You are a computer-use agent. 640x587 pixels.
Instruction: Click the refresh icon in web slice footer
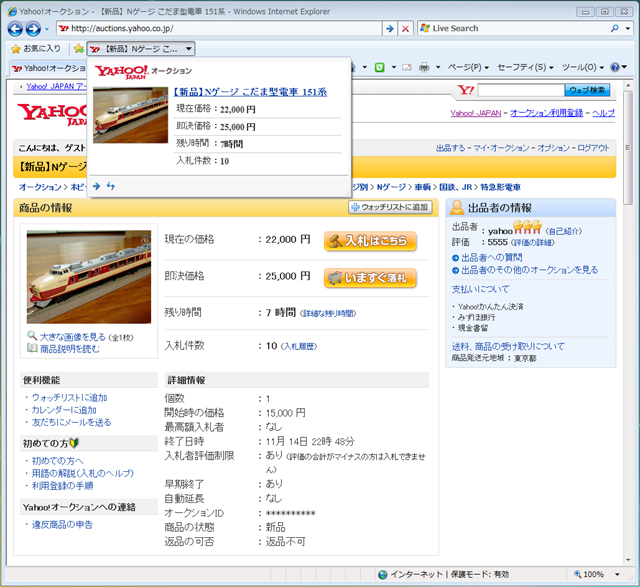111,186
